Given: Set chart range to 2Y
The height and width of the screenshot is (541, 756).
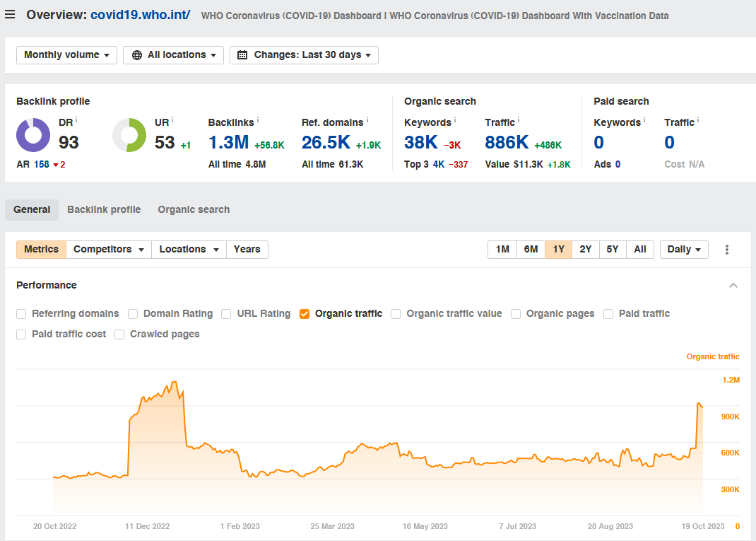Looking at the screenshot, I should click(585, 250).
